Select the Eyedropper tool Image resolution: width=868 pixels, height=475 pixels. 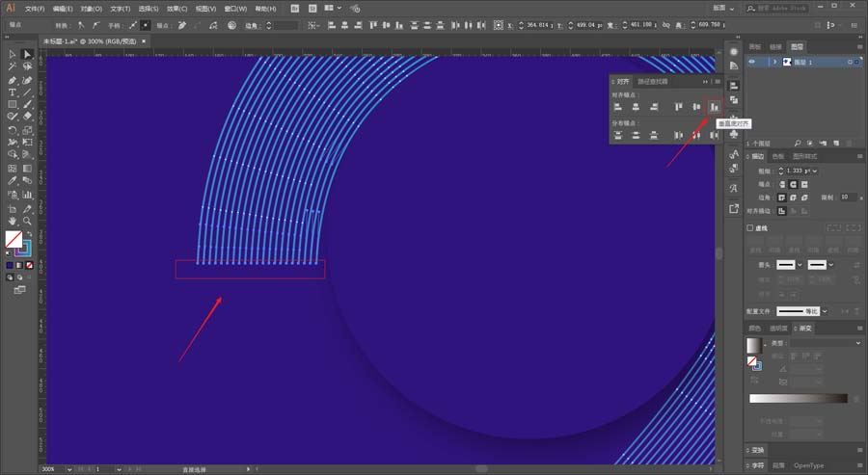(13, 181)
